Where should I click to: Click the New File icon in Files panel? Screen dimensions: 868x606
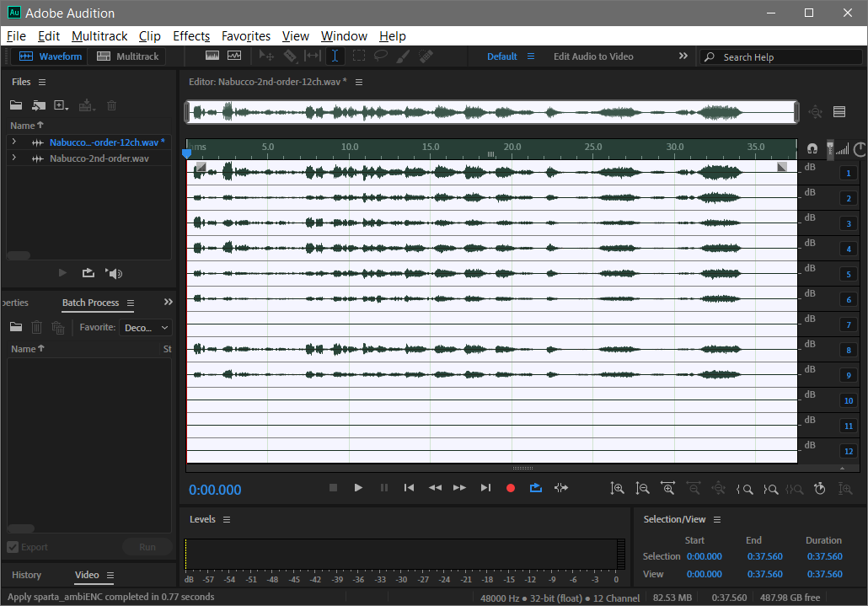[61, 105]
